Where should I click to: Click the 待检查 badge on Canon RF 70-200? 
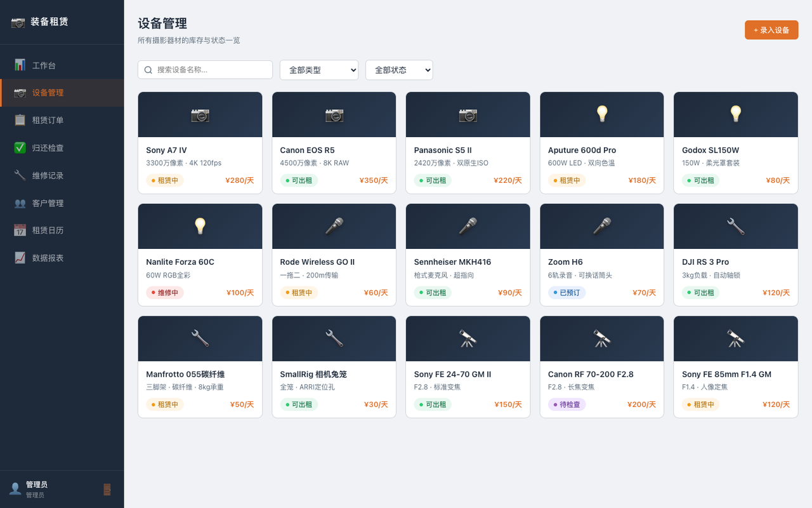coord(566,404)
